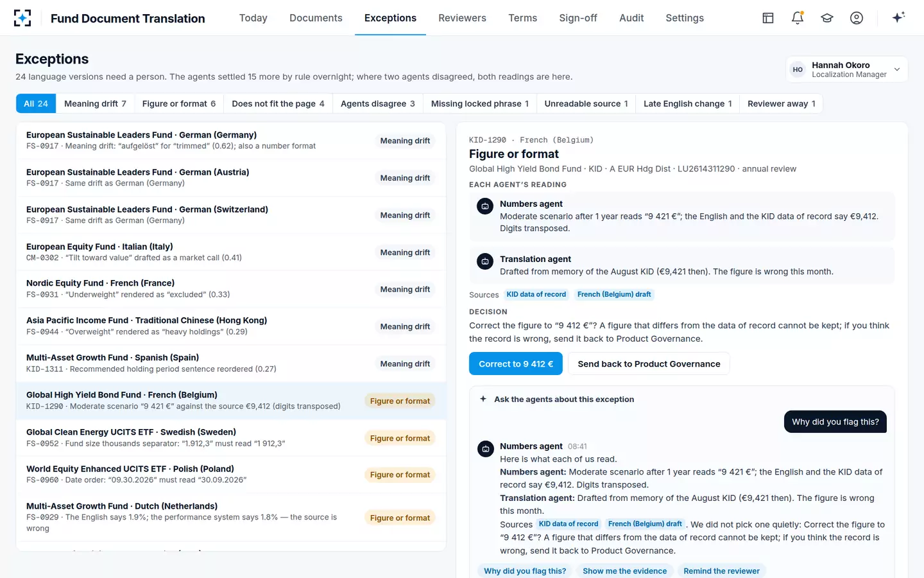
Task: Filter by Missing locked phrase
Action: 480,103
